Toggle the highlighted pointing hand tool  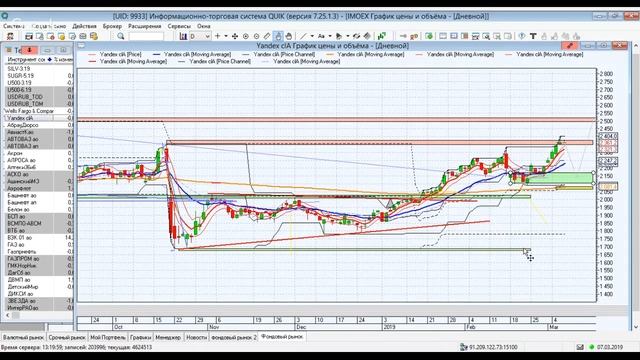(x=278, y=36)
